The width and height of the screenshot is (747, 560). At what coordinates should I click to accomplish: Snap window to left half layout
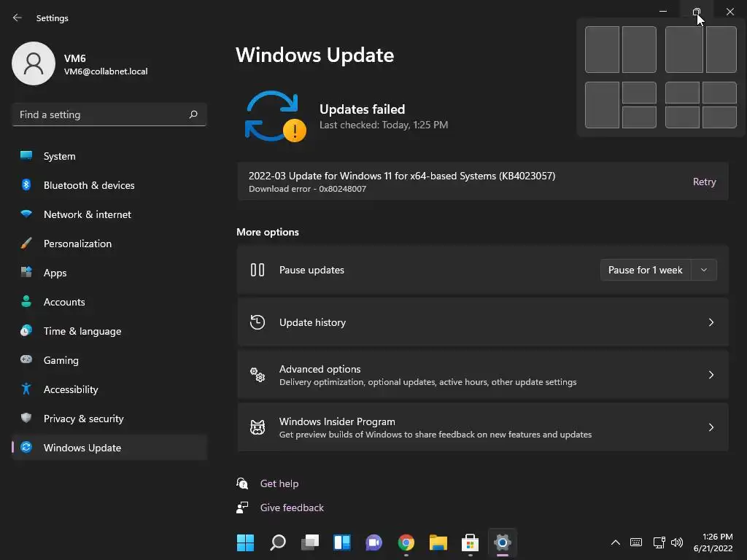[602, 50]
